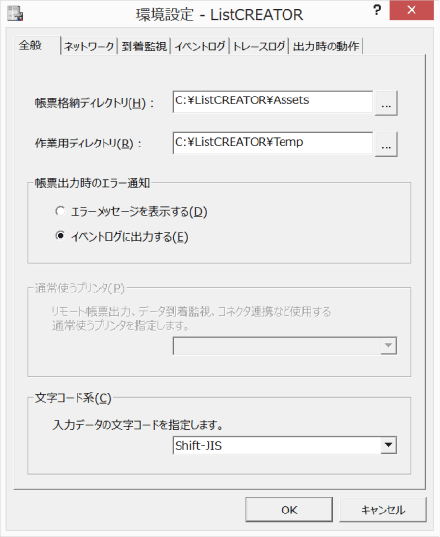The image size is (440, 537).
Task: Switch to the イベントログ tab
Action: point(200,46)
